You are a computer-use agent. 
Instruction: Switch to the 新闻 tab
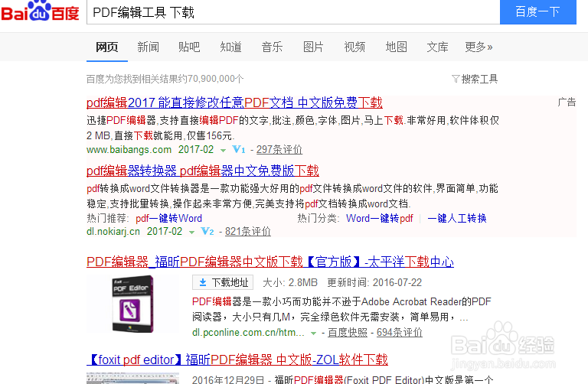[x=148, y=47]
